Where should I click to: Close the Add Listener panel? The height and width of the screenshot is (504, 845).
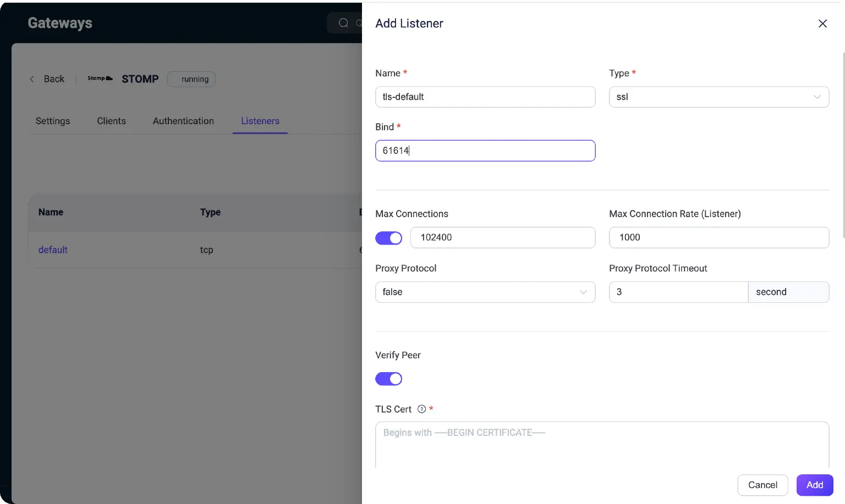click(x=822, y=24)
